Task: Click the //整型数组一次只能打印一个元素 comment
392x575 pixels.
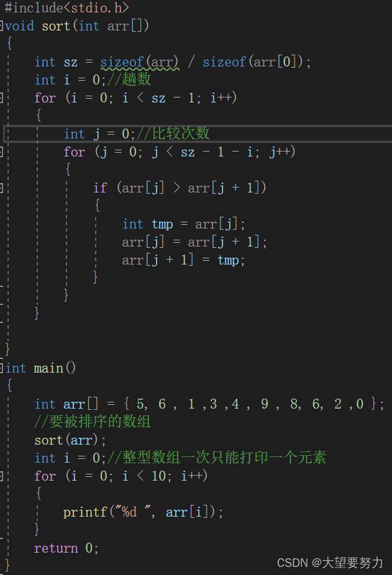Action: [217, 458]
